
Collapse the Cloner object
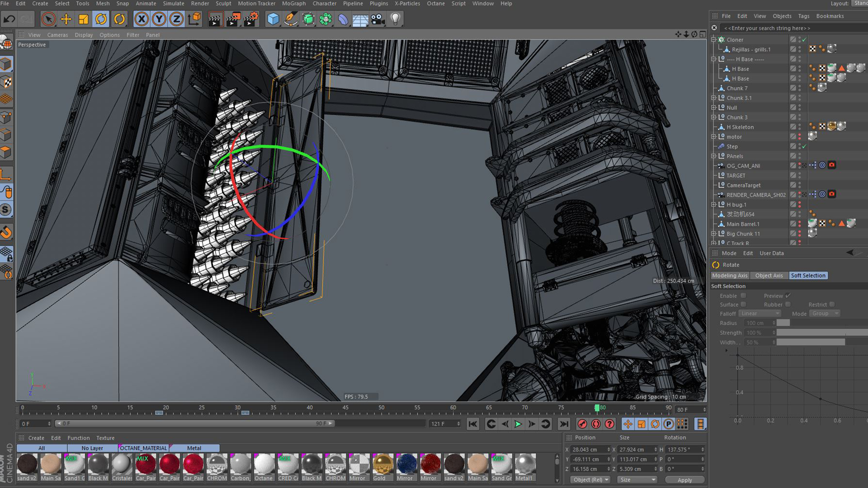[713, 40]
